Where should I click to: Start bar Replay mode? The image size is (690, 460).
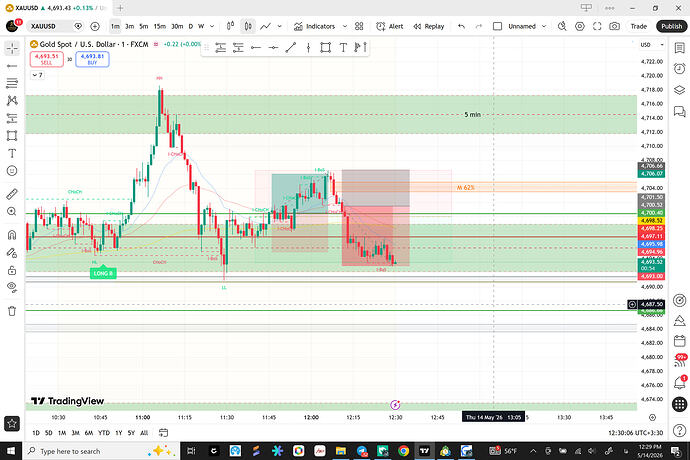(x=429, y=26)
